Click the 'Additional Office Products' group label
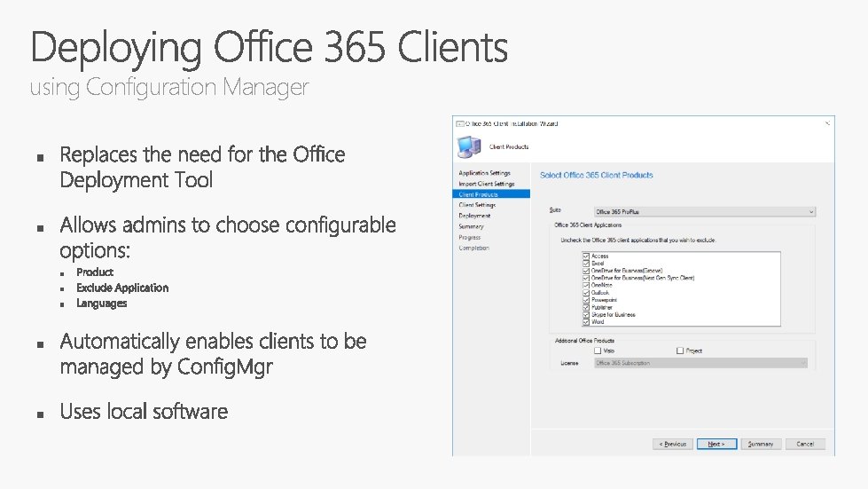868x489 pixels. tap(584, 341)
